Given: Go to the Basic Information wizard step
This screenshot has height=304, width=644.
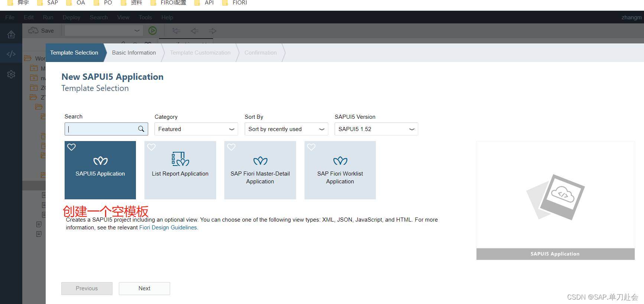Looking at the screenshot, I should (134, 53).
